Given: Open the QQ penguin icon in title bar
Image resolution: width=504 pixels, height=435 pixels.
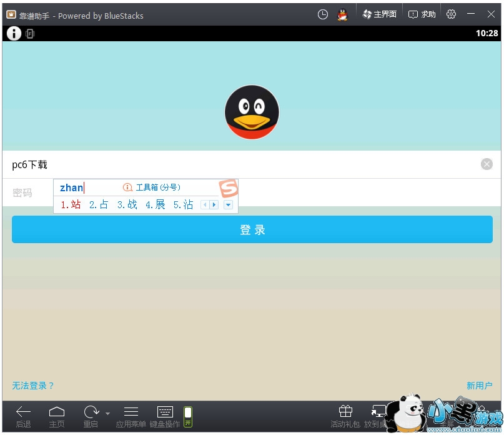Looking at the screenshot, I should tap(343, 14).
